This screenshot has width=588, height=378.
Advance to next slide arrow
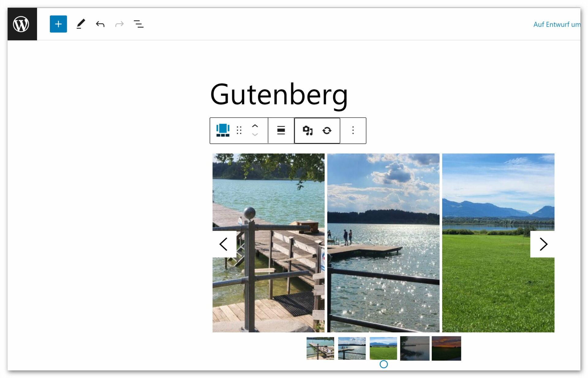point(543,244)
